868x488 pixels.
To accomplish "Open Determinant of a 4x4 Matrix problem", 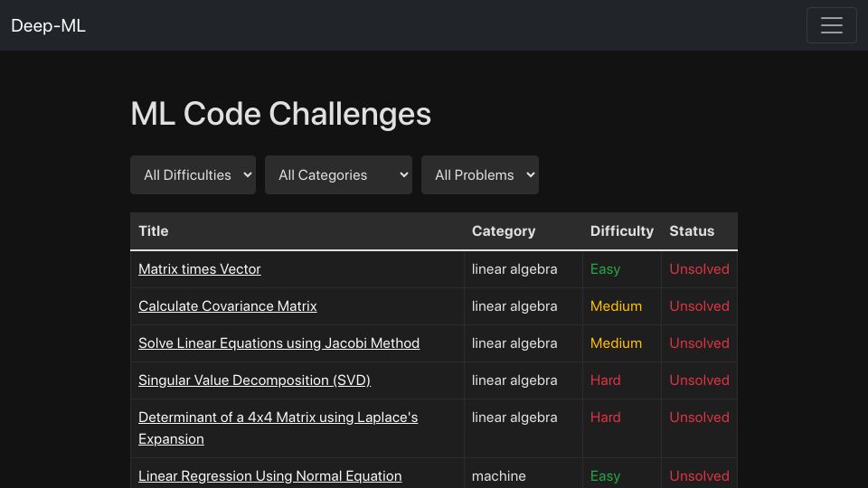I will coord(278,427).
